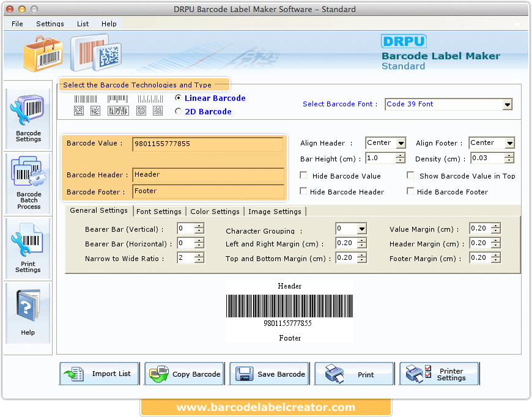Adjust the Footer Margin stepper
The width and height of the screenshot is (532, 417).
tap(496, 258)
